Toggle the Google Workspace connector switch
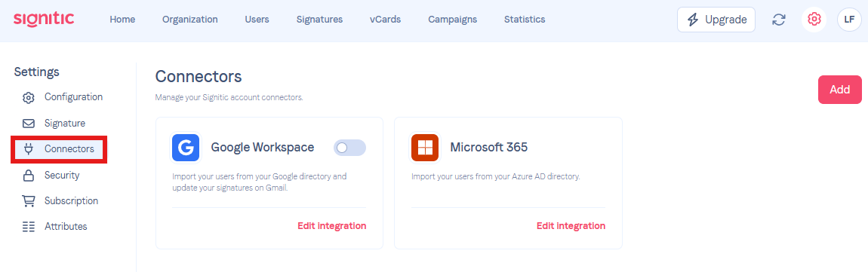 (349, 148)
